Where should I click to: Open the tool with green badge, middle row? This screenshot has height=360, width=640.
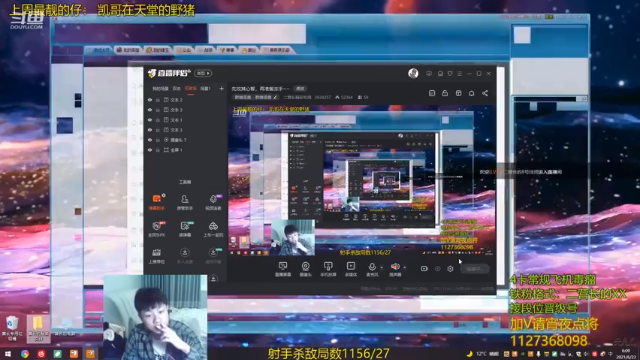tap(184, 229)
